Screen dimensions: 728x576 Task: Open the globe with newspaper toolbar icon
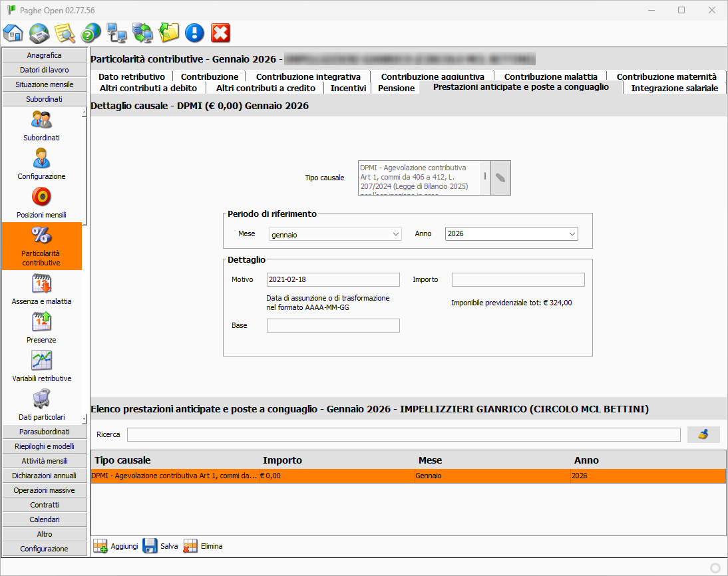[39, 33]
